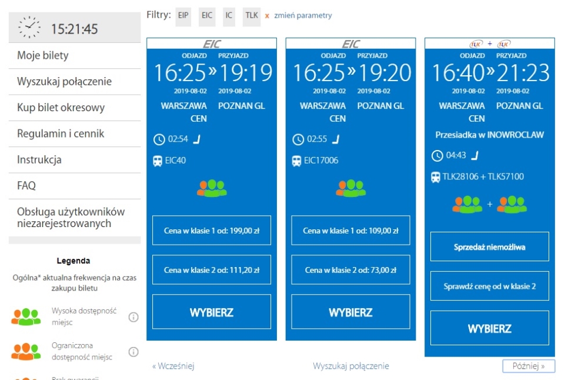The image size is (588, 380).
Task: Click the seat icon on the EIC40 card
Action: pyautogui.click(x=198, y=139)
